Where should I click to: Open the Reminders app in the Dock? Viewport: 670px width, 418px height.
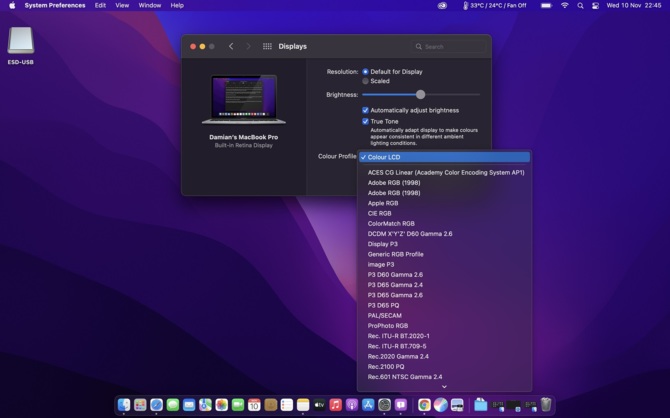pos(287,404)
